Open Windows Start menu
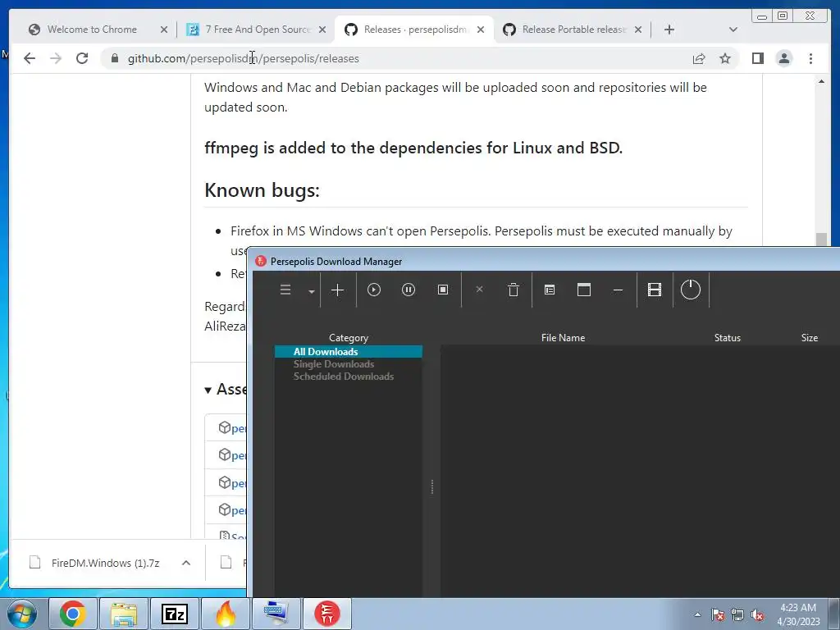 pos(21,614)
